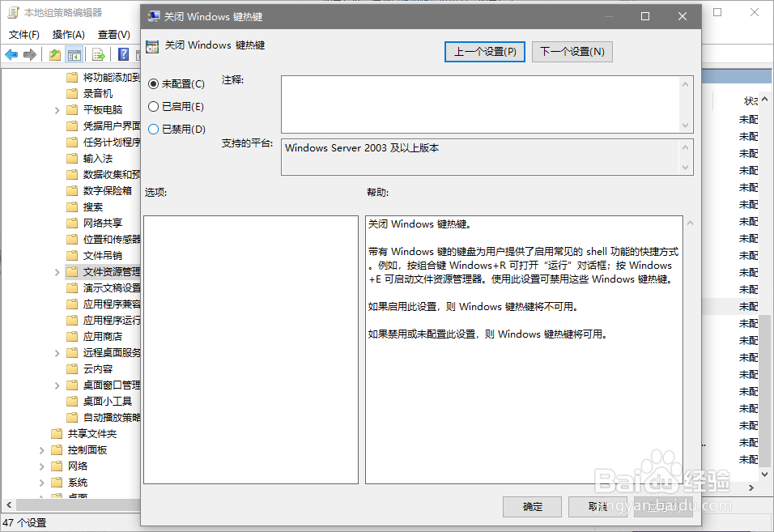Click the policy setting icon beside dialog heading
Viewport: 774px width, 532px height.
click(152, 46)
